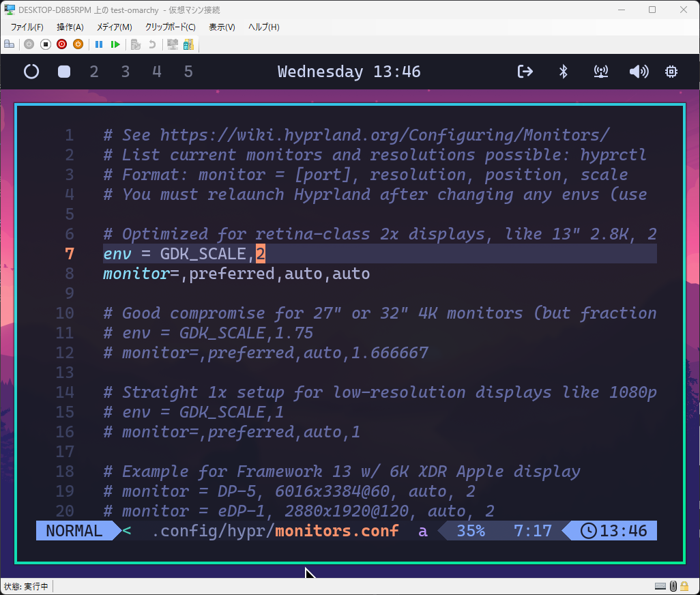Click the monitors.conf filename in the statusline

(x=336, y=531)
